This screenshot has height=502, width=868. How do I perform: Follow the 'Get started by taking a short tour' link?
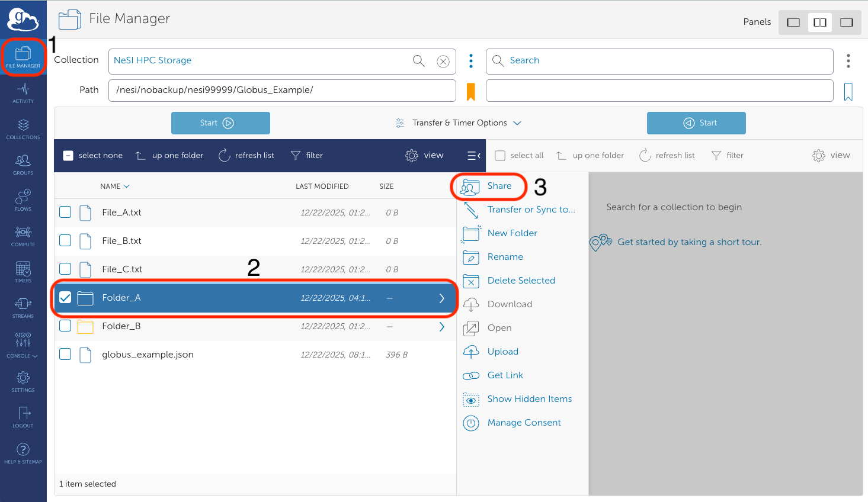pos(689,242)
